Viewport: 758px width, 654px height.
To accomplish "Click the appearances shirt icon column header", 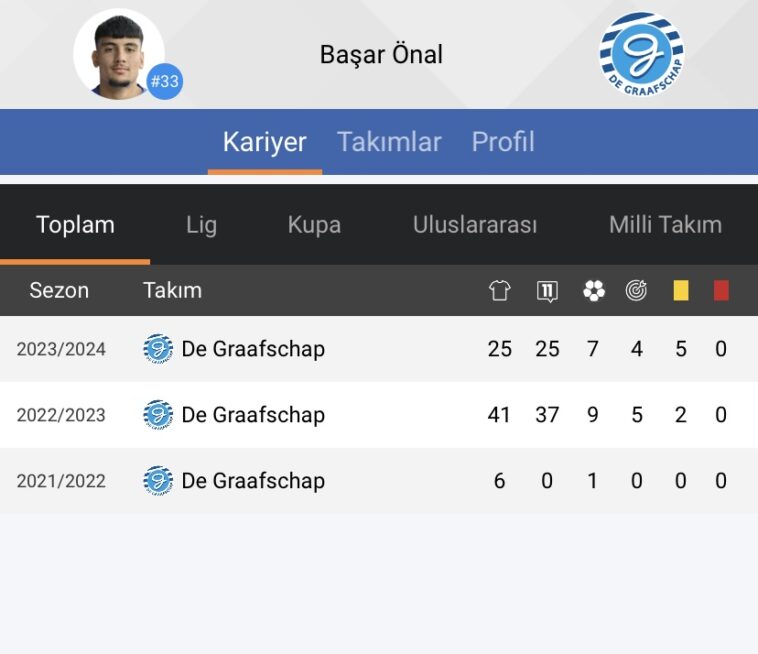I will pyautogui.click(x=499, y=291).
